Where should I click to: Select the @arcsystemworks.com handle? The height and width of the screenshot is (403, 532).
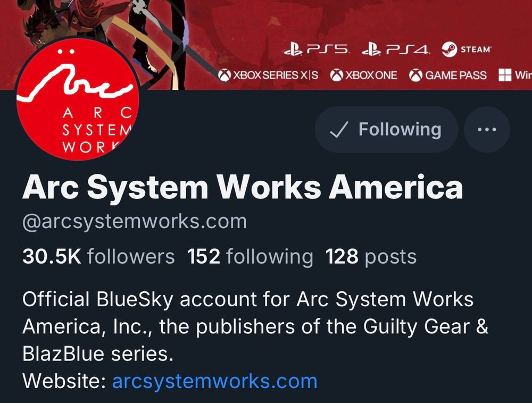point(135,221)
